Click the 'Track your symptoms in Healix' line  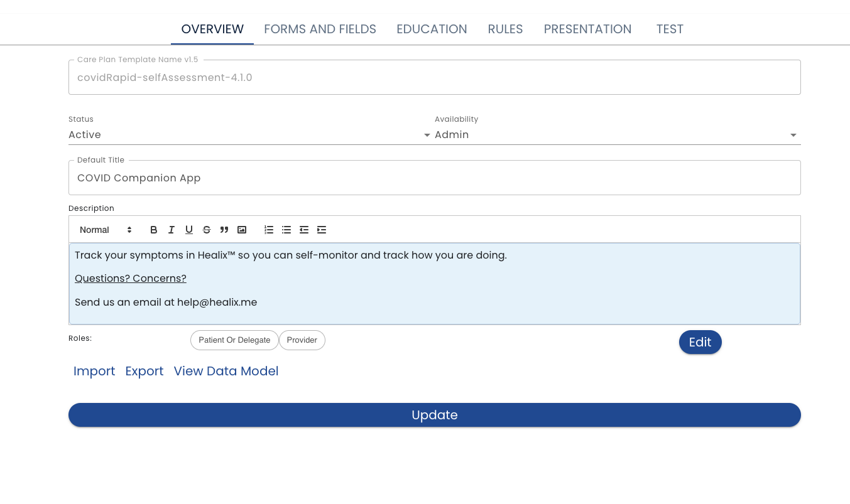[x=291, y=255]
